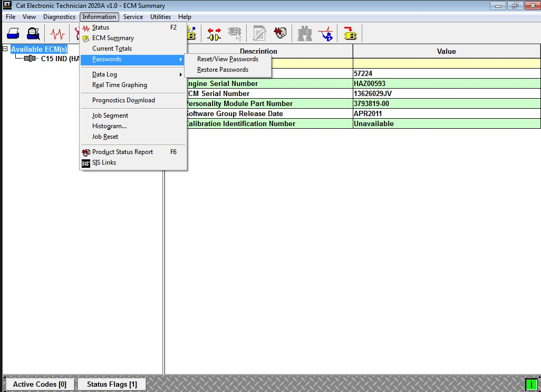Select the C15 IND tree item
This screenshot has height=392, width=541.
(60, 59)
